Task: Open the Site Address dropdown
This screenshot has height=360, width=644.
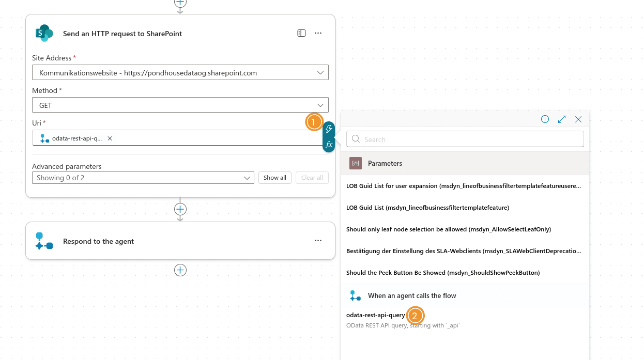Action: click(320, 73)
